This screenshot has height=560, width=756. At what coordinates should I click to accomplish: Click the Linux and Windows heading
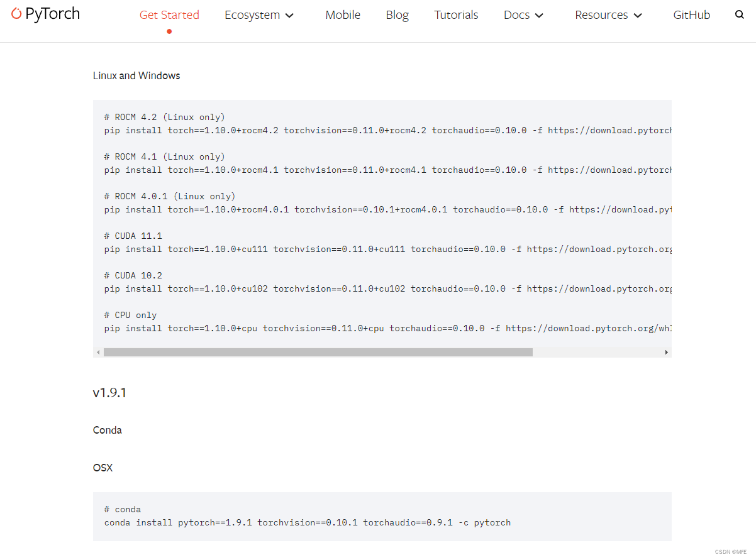pyautogui.click(x=136, y=75)
